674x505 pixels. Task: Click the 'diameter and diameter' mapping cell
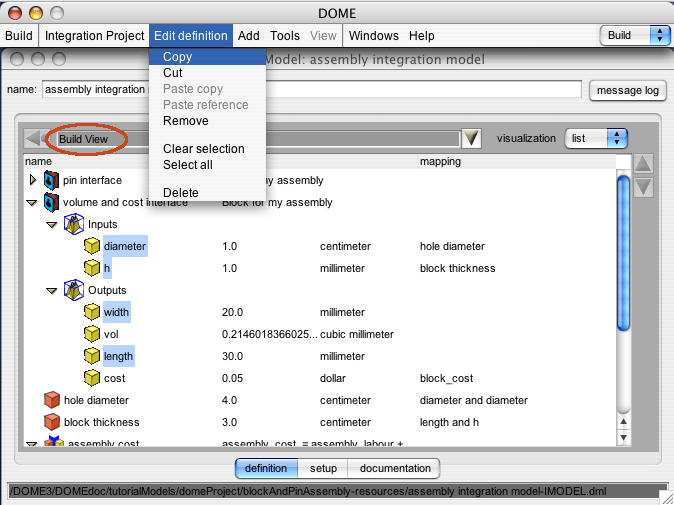(x=474, y=400)
